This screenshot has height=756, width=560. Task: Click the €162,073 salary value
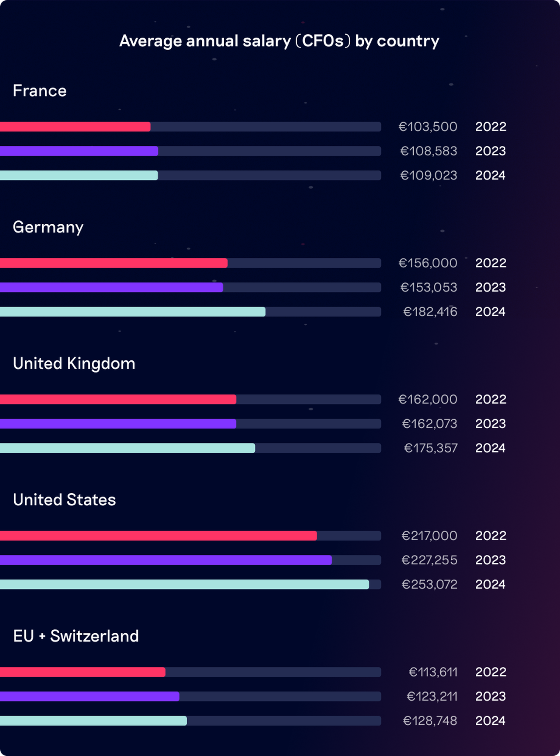click(429, 423)
